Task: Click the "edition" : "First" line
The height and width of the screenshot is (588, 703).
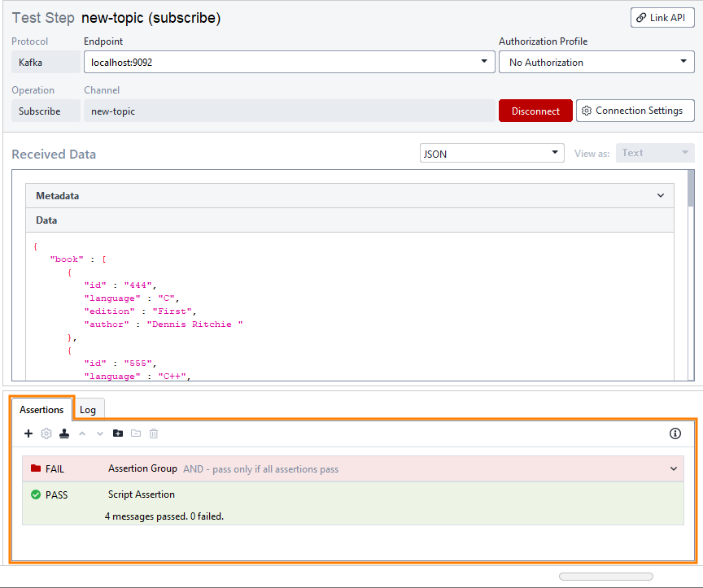Action: pos(140,311)
